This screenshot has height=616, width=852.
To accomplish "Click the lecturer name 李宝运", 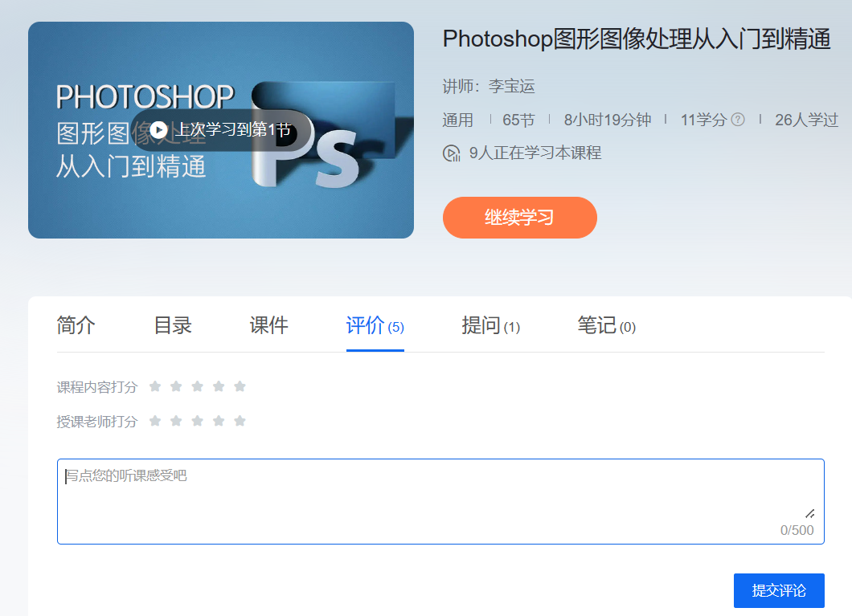I will click(512, 86).
